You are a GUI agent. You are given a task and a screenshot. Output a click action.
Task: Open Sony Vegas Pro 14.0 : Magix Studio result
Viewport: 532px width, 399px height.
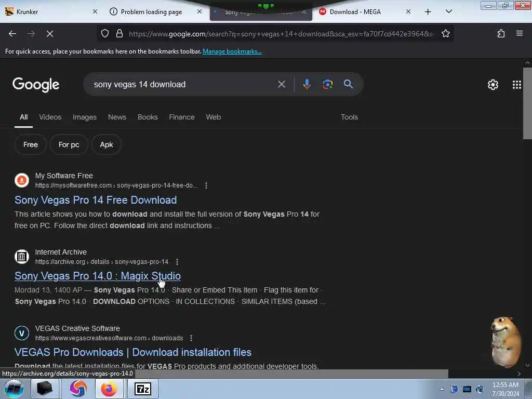pyautogui.click(x=98, y=276)
